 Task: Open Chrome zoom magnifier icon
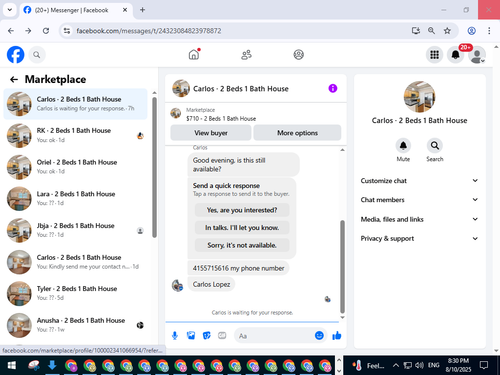coord(431,31)
